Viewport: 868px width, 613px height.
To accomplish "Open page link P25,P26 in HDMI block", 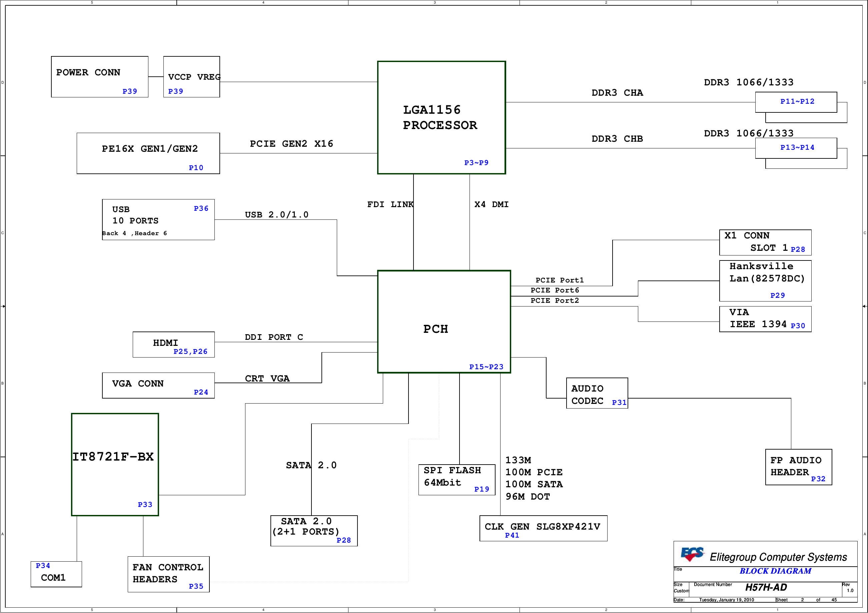I will pos(190,351).
